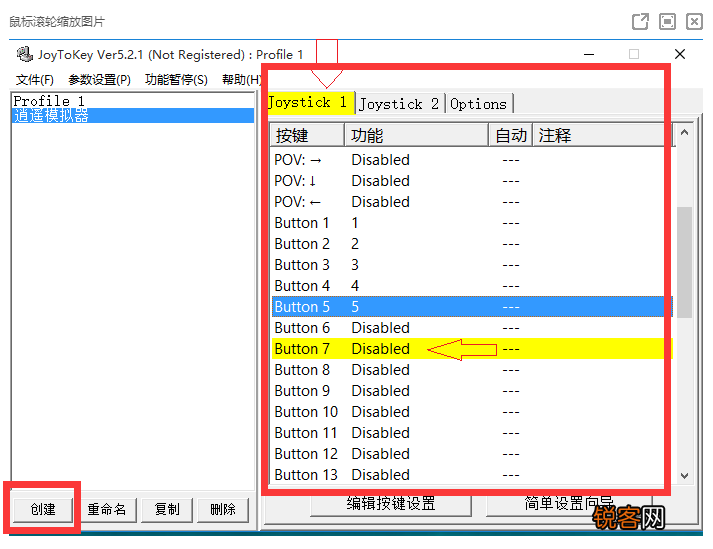Select the Button 7 row
Screen dimensions: 713x549
click(x=472, y=349)
